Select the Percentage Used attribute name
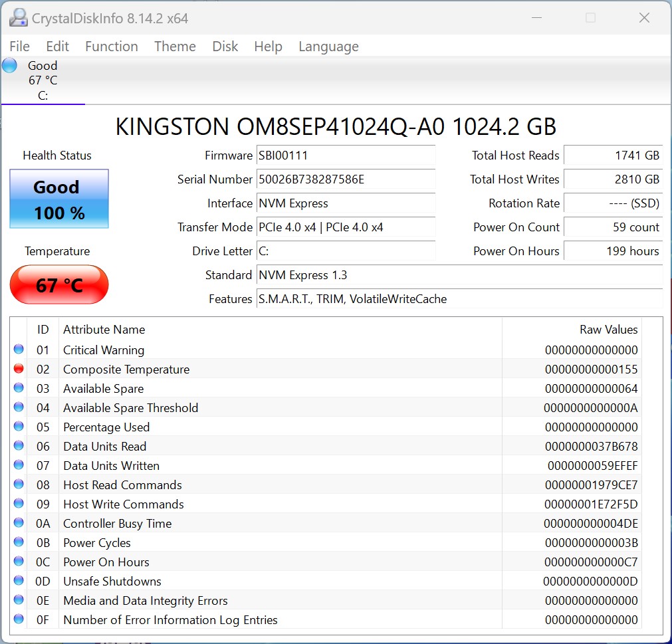The height and width of the screenshot is (644, 672). pyautogui.click(x=106, y=427)
